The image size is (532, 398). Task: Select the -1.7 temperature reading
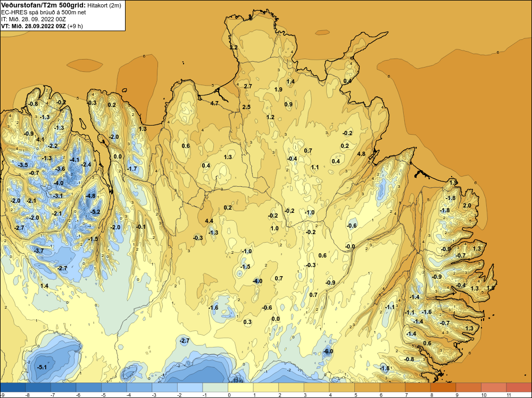point(132,169)
